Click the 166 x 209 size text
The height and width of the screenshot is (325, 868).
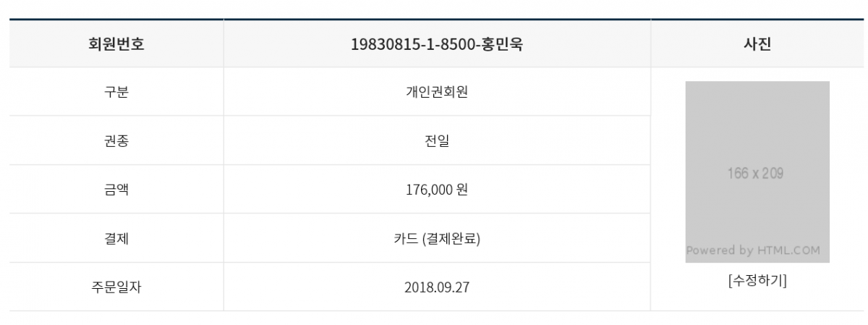[755, 174]
